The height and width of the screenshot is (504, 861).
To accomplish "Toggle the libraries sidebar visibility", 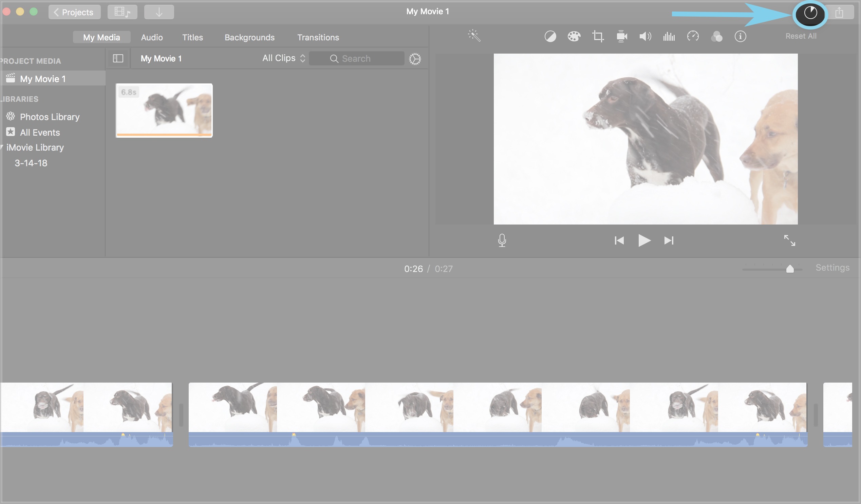I will pos(118,58).
